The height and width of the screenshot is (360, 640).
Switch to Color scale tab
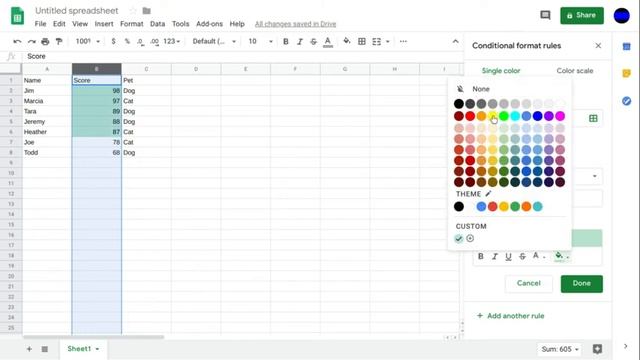click(575, 71)
